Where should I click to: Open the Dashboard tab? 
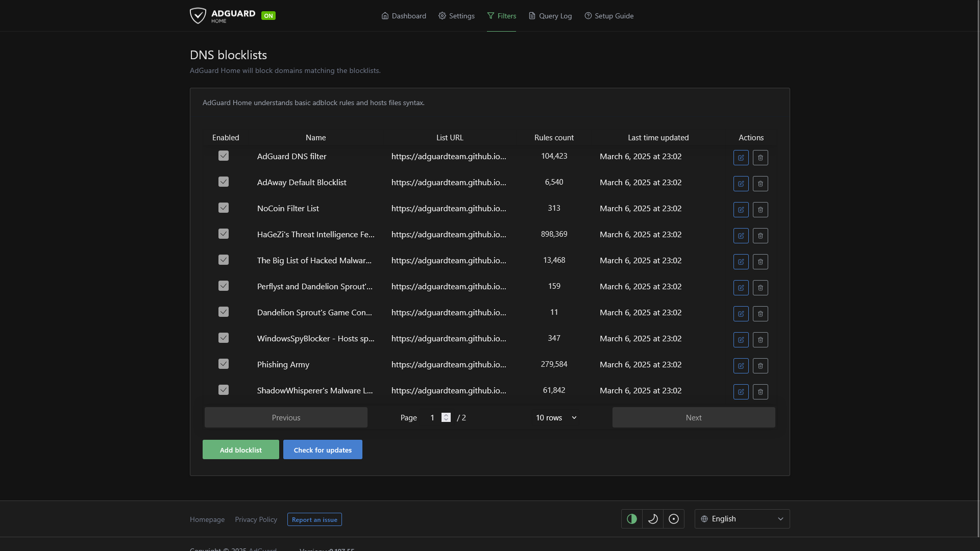(x=404, y=16)
